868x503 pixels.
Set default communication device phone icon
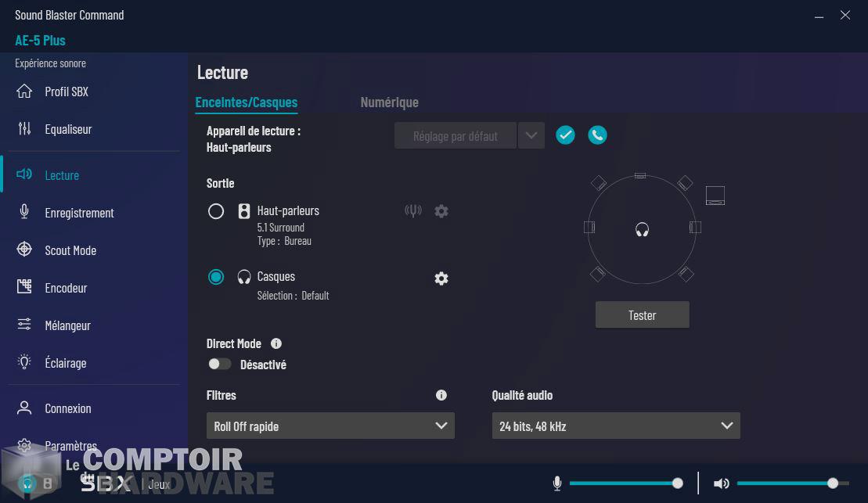[x=597, y=135]
